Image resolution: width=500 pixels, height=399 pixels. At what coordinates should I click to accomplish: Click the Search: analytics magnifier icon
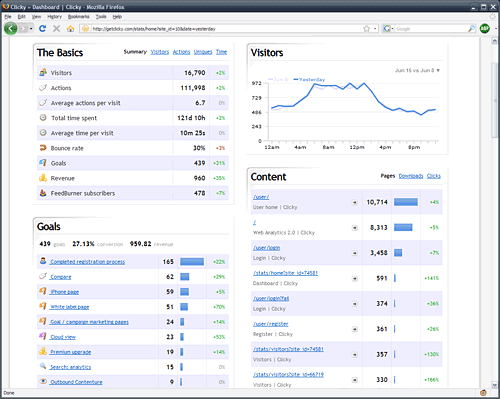pyautogui.click(x=43, y=366)
